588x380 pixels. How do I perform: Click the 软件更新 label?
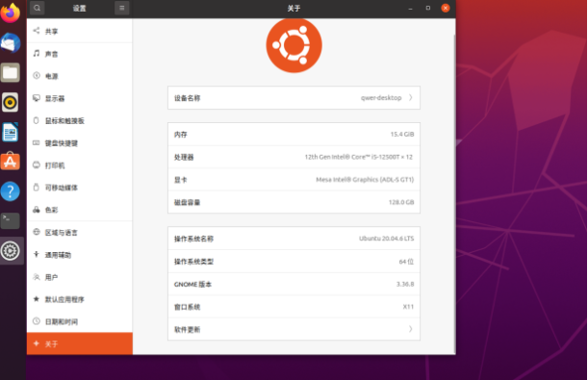[187, 329]
